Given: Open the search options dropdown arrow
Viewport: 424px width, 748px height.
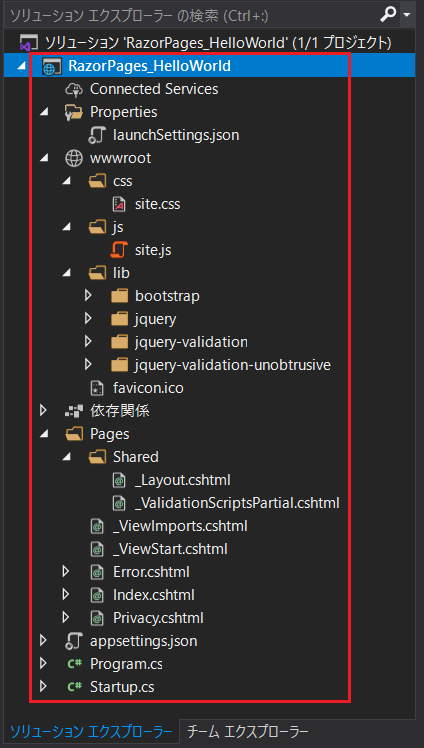Looking at the screenshot, I should pyautogui.click(x=407, y=15).
